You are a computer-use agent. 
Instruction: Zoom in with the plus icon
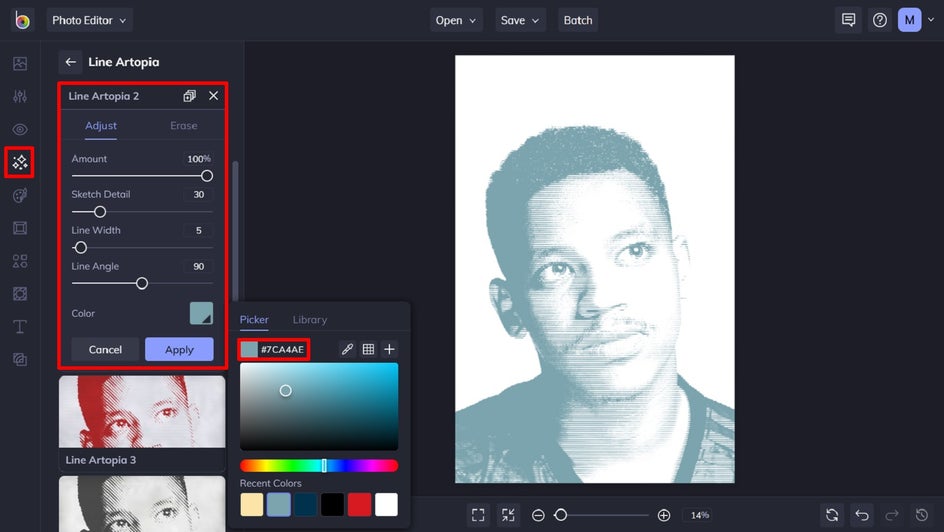click(x=664, y=515)
